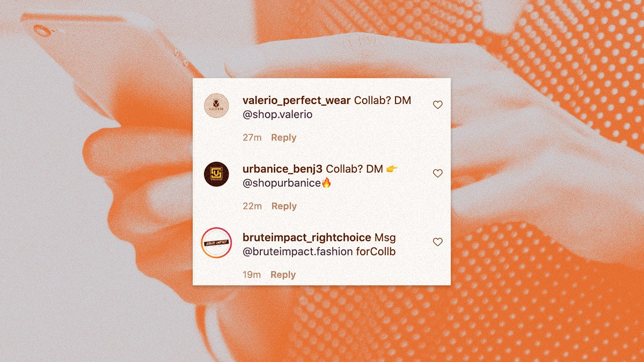This screenshot has width=644, height=362.
Task: Click the pointing hand emoji after DM
Action: pyautogui.click(x=392, y=169)
